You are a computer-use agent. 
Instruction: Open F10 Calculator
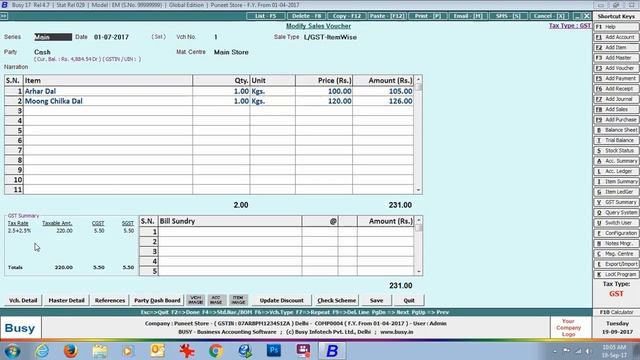(616, 312)
